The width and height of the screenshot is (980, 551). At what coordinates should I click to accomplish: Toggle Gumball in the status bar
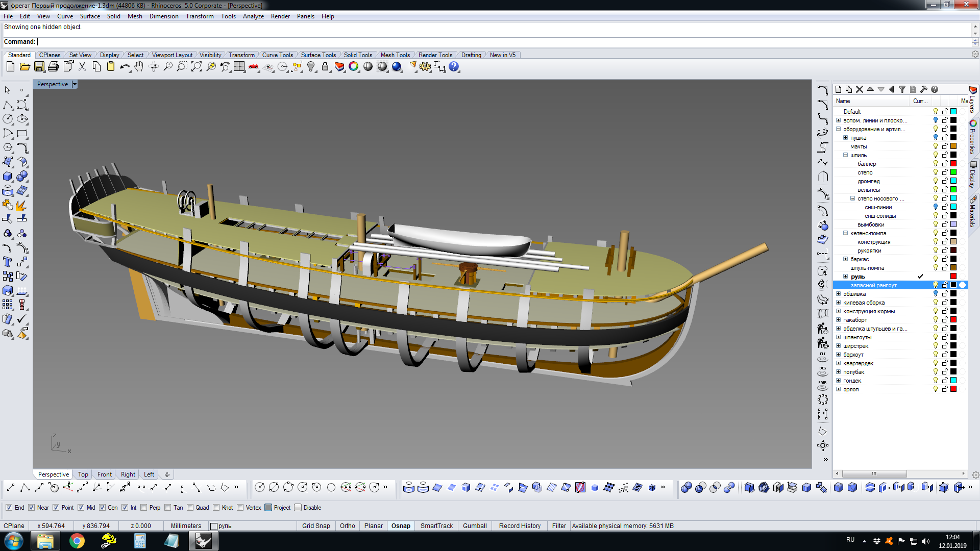tap(475, 526)
